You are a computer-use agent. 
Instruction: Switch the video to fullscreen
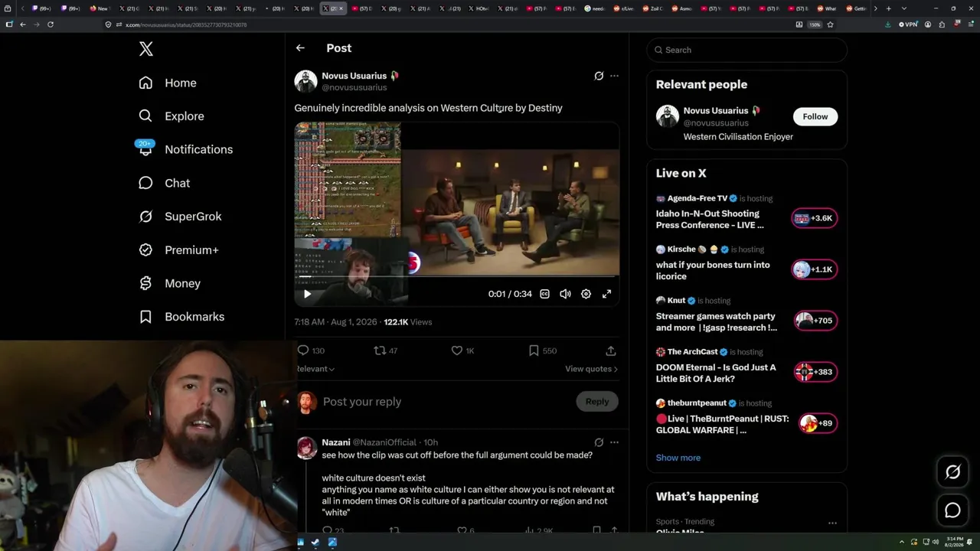[606, 294]
